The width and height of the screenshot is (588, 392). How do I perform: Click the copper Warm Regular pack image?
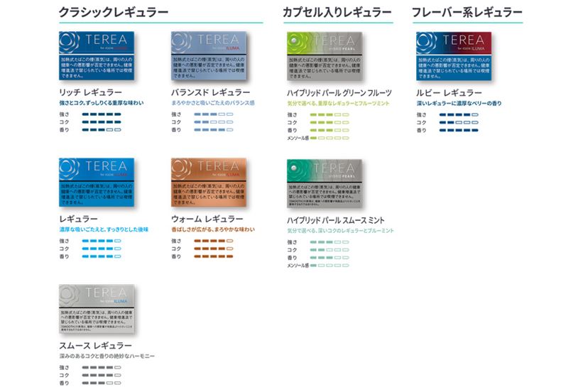pyautogui.click(x=209, y=183)
